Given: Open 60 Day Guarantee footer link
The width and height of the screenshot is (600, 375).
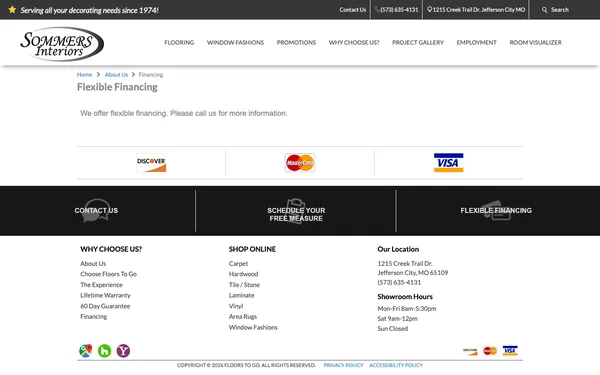Looking at the screenshot, I should [x=105, y=306].
